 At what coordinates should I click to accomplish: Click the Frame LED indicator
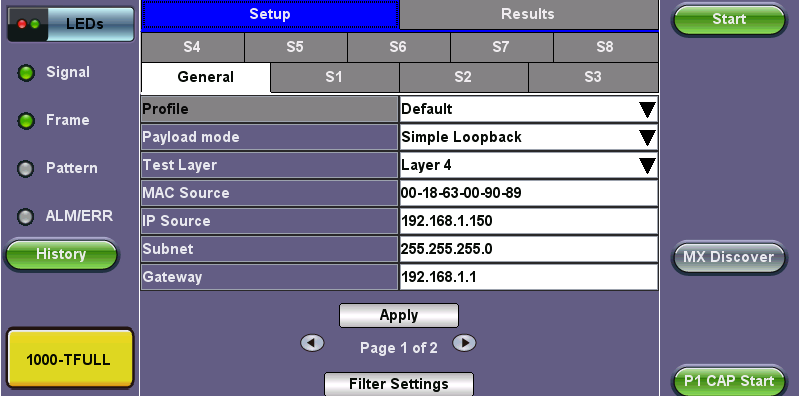coord(26,121)
